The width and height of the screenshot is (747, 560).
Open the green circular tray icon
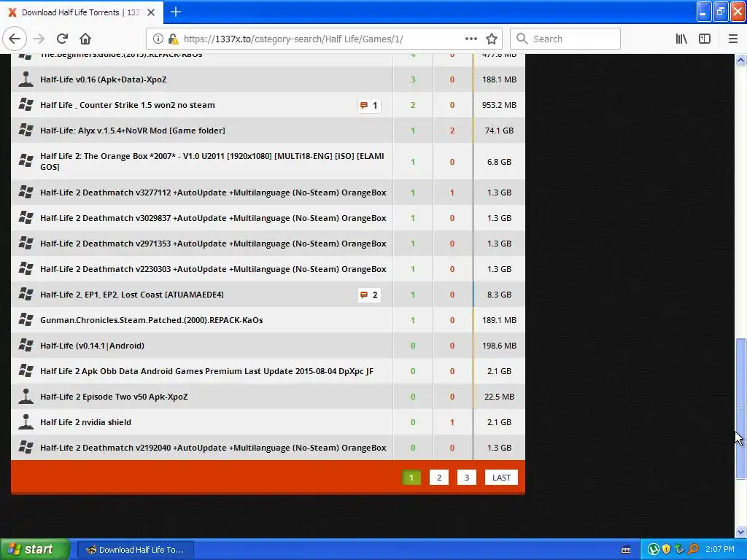[x=653, y=550]
